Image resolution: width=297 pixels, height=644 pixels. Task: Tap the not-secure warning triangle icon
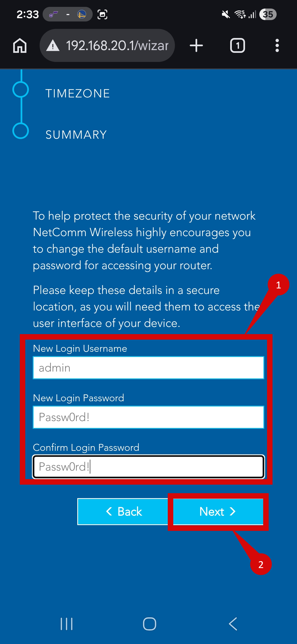[53, 45]
